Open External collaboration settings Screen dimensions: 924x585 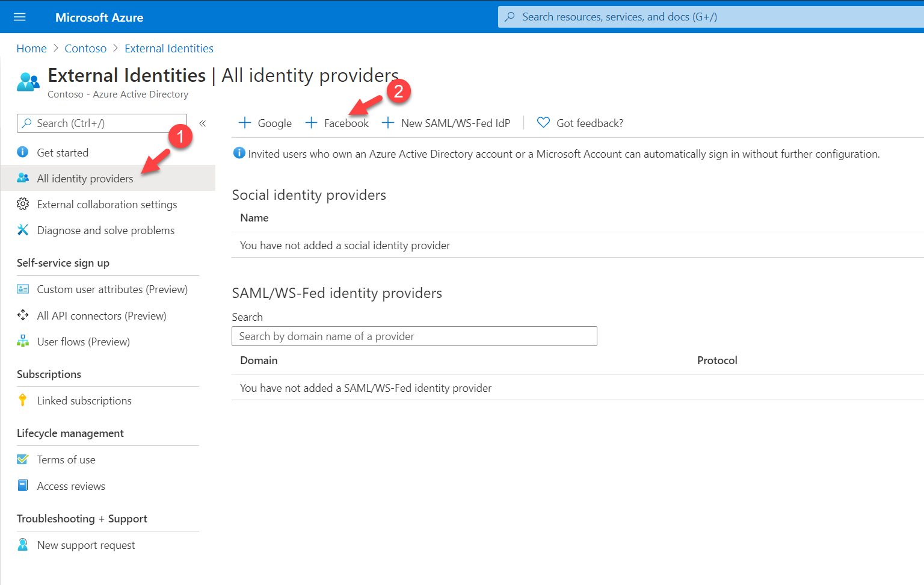108,204
